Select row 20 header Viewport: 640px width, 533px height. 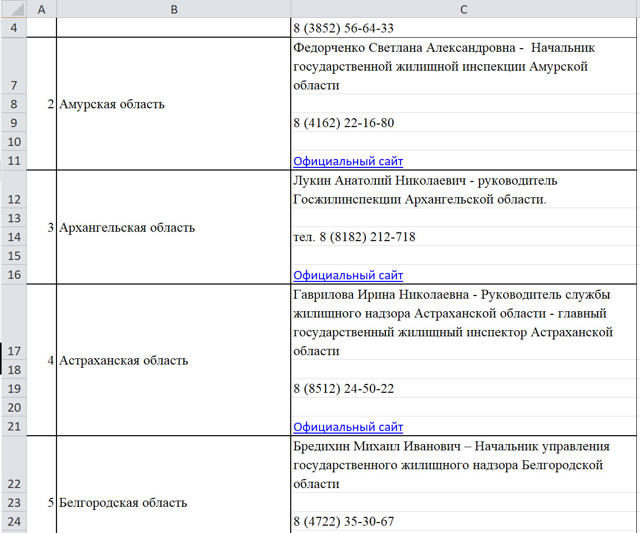pyautogui.click(x=14, y=407)
